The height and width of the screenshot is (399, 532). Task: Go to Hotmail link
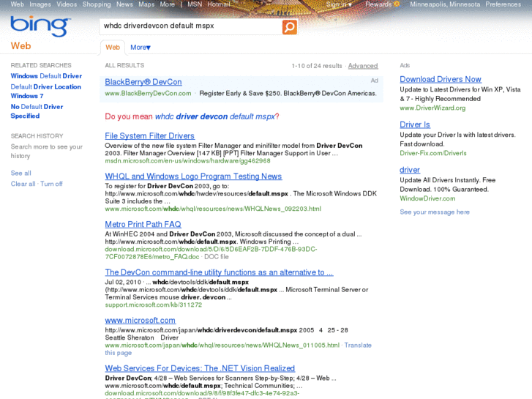219,4
